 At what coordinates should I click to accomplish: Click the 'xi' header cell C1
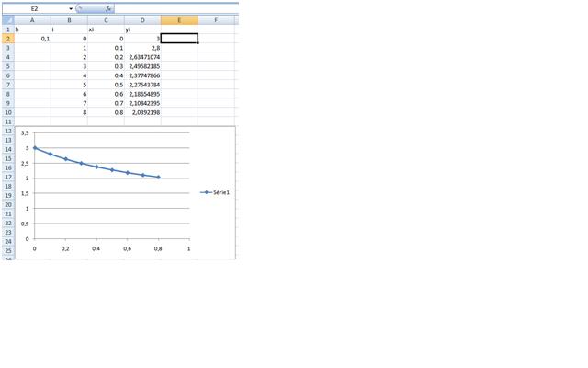(x=106, y=29)
